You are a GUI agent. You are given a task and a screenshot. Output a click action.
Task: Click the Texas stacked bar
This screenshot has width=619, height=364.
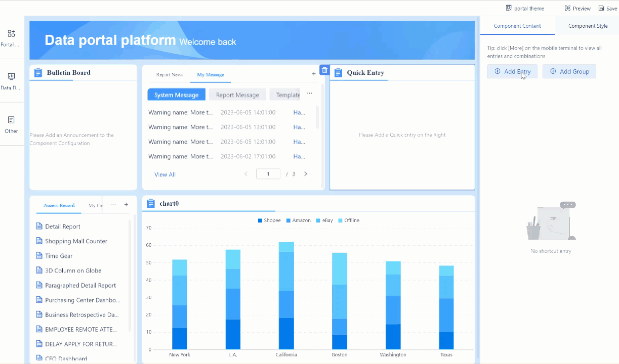[x=446, y=307]
